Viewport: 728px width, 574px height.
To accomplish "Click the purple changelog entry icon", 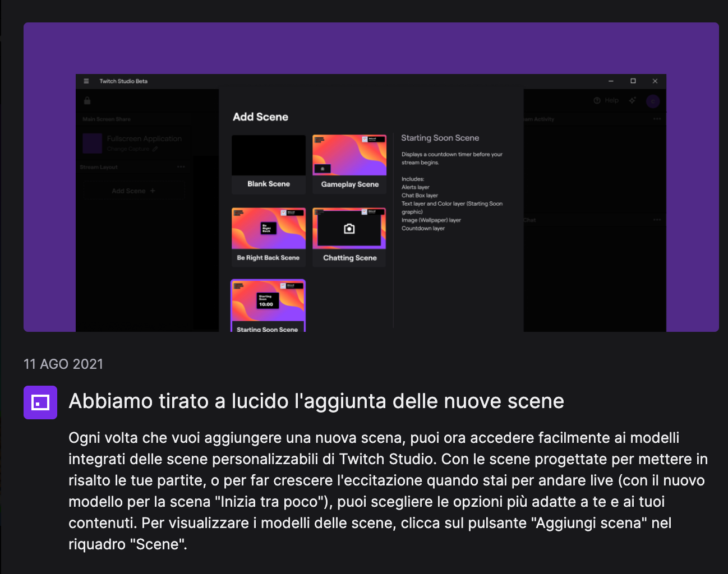I will pyautogui.click(x=40, y=402).
